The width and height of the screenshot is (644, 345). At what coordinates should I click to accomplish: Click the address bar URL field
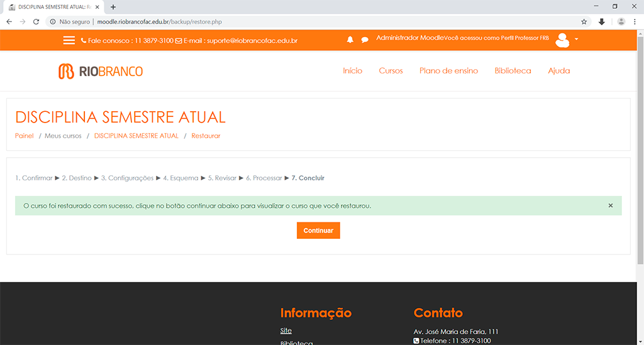pyautogui.click(x=318, y=22)
